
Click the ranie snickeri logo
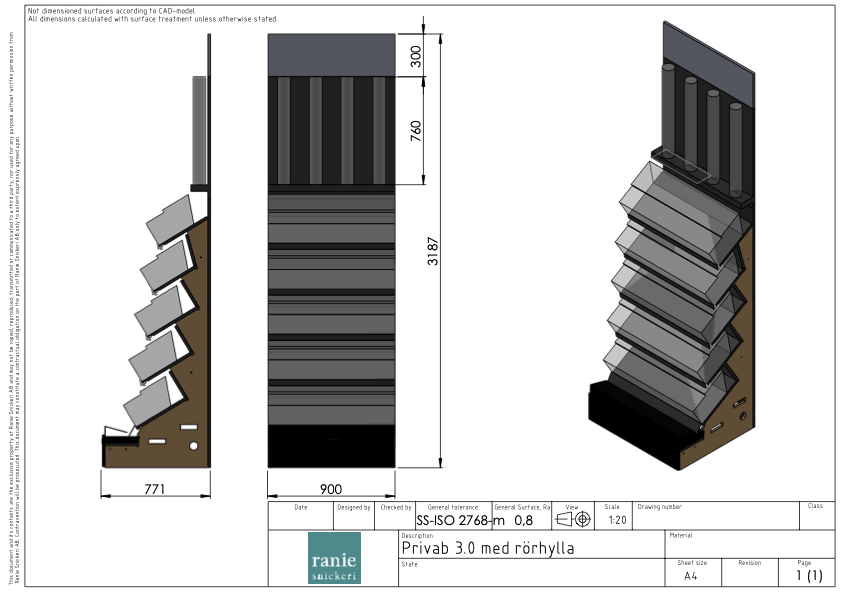coord(334,558)
